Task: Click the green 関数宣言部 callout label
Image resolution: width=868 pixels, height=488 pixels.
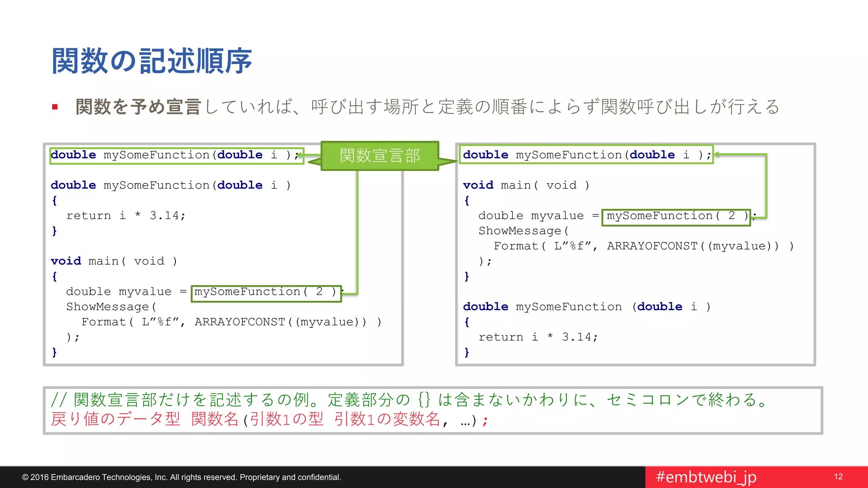Action: [380, 156]
